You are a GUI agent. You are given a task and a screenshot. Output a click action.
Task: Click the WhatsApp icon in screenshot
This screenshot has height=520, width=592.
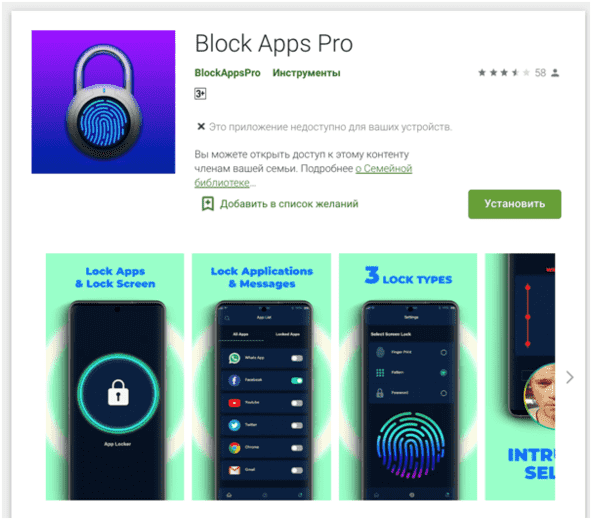tap(234, 358)
